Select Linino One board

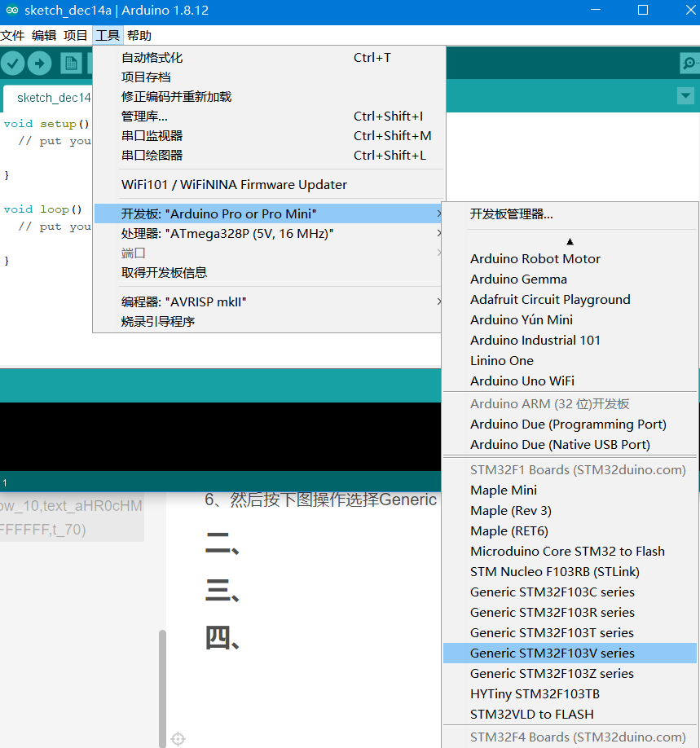(570, 361)
